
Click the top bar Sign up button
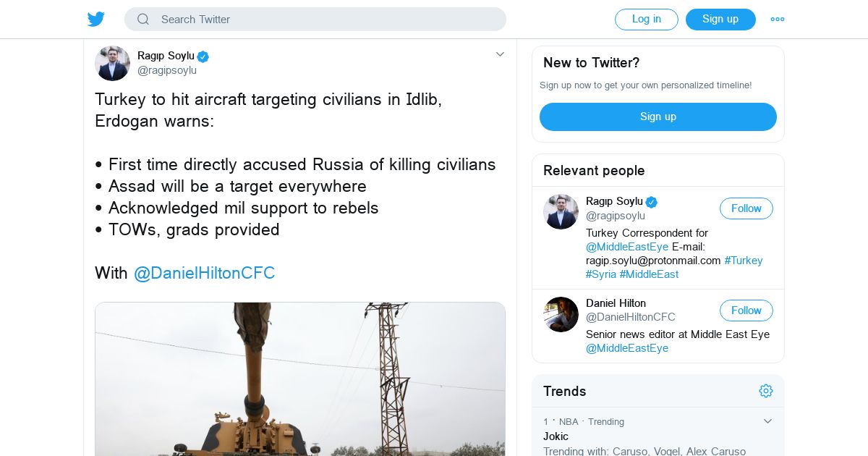point(720,20)
